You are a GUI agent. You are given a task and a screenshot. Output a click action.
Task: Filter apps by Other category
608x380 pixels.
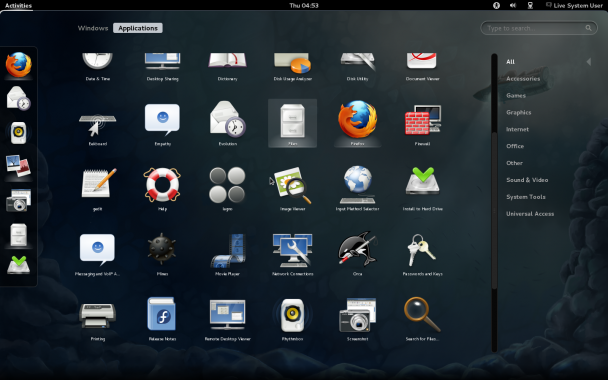[x=514, y=163]
